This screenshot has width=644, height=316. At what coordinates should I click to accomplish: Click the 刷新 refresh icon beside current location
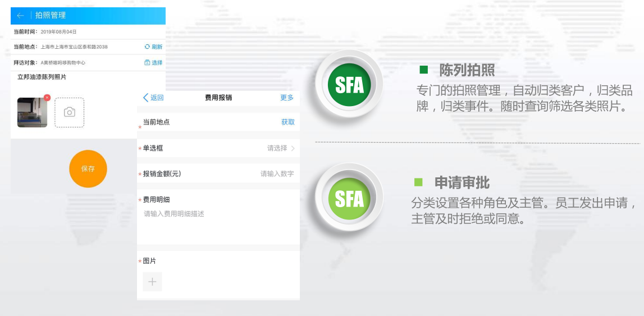point(148,47)
